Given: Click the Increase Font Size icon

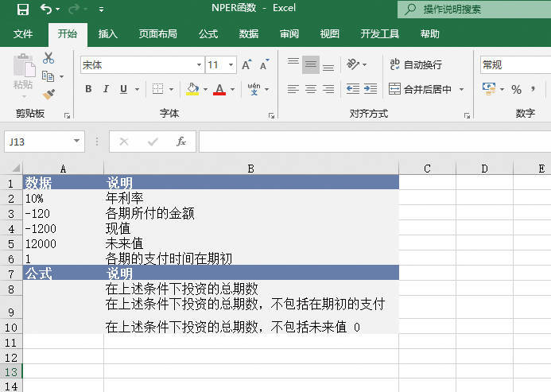Looking at the screenshot, I should (246, 65).
